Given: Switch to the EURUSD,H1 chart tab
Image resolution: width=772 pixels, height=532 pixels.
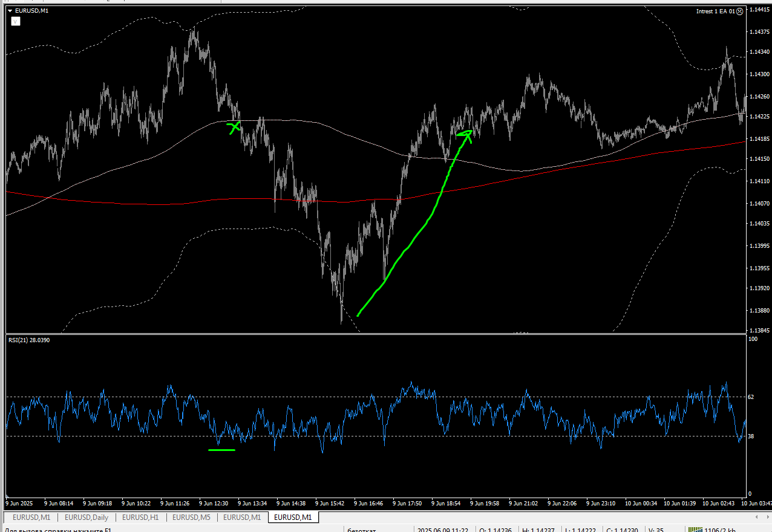Looking at the screenshot, I should [140, 517].
